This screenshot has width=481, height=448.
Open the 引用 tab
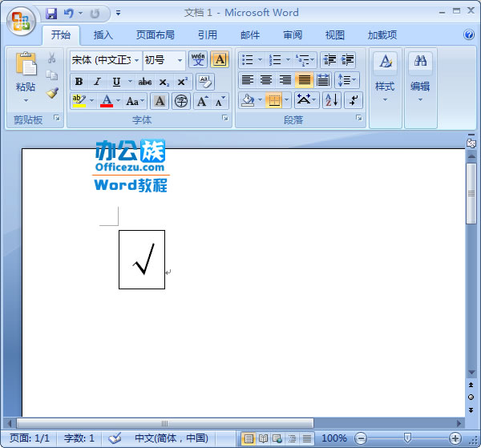tap(207, 35)
